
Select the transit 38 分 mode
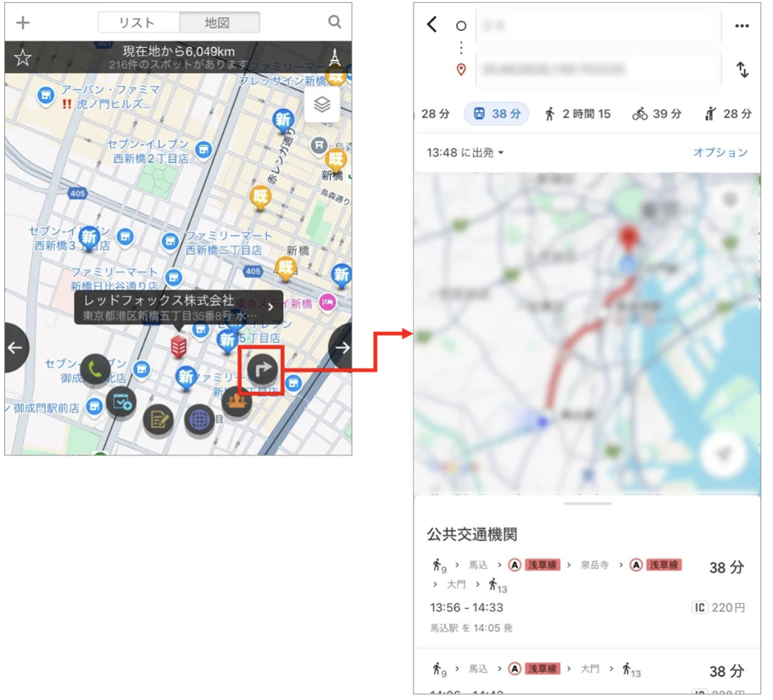tap(497, 114)
